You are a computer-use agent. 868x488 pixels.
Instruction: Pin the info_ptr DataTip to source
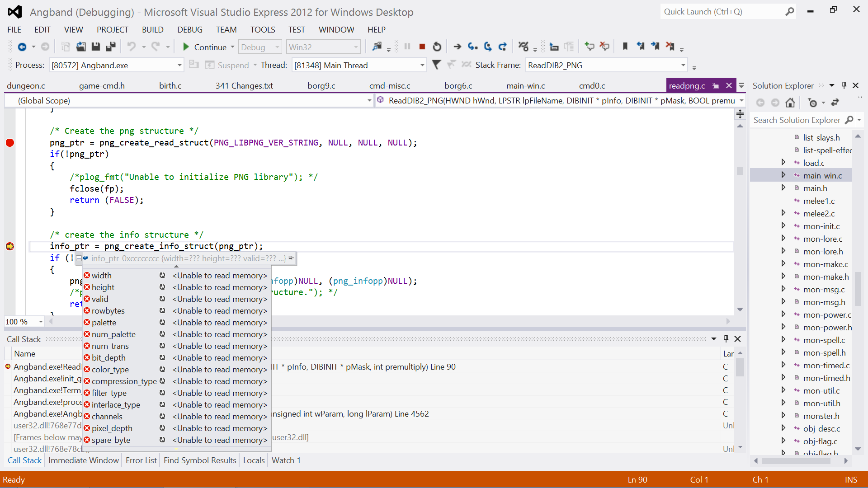291,258
